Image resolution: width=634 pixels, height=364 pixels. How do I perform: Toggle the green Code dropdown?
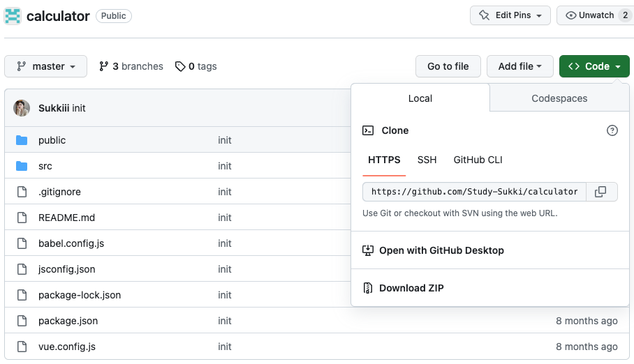[x=594, y=66]
